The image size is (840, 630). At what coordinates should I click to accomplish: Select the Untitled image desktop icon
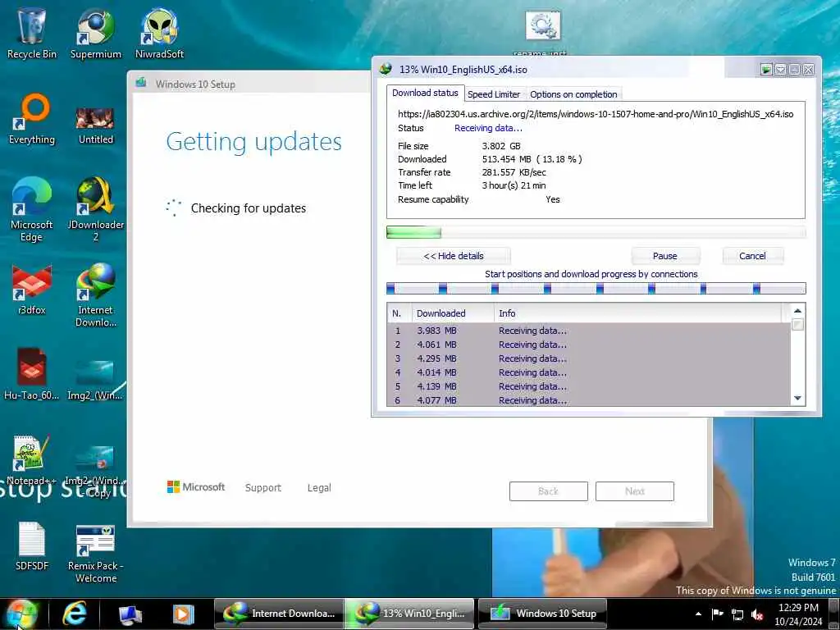[x=95, y=126]
